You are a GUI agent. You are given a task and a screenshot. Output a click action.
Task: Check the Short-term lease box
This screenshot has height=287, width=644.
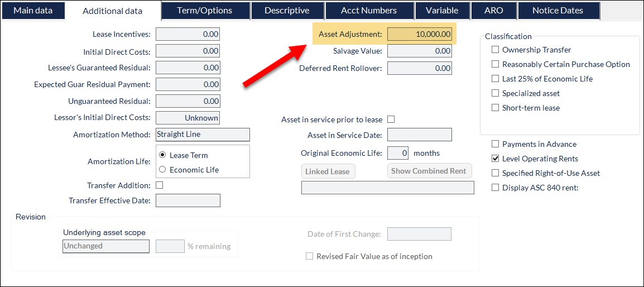(495, 108)
